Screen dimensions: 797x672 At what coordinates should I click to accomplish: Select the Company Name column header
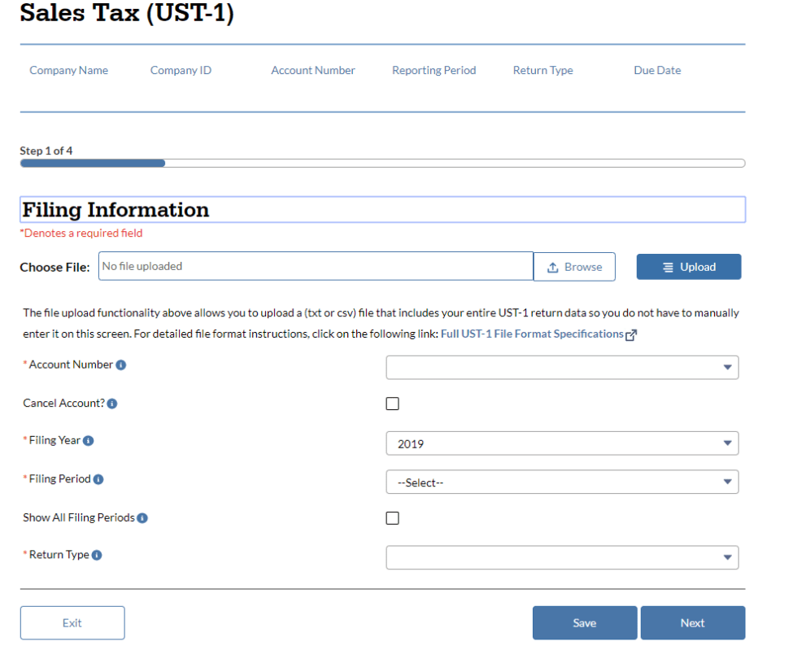point(68,70)
